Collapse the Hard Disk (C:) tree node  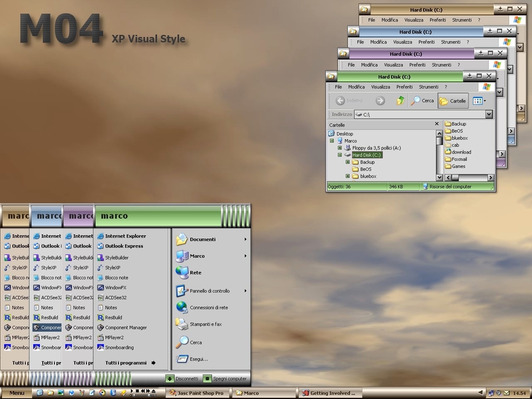tap(339, 155)
